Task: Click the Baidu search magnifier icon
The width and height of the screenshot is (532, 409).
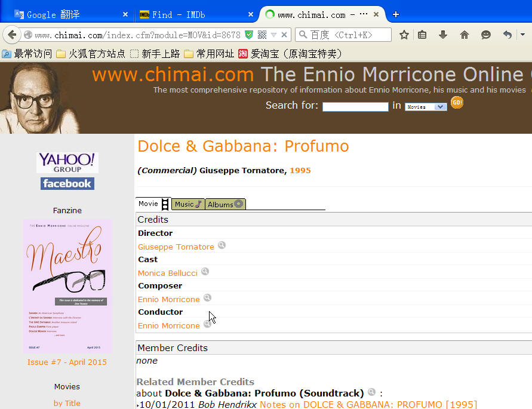Action: point(303,35)
